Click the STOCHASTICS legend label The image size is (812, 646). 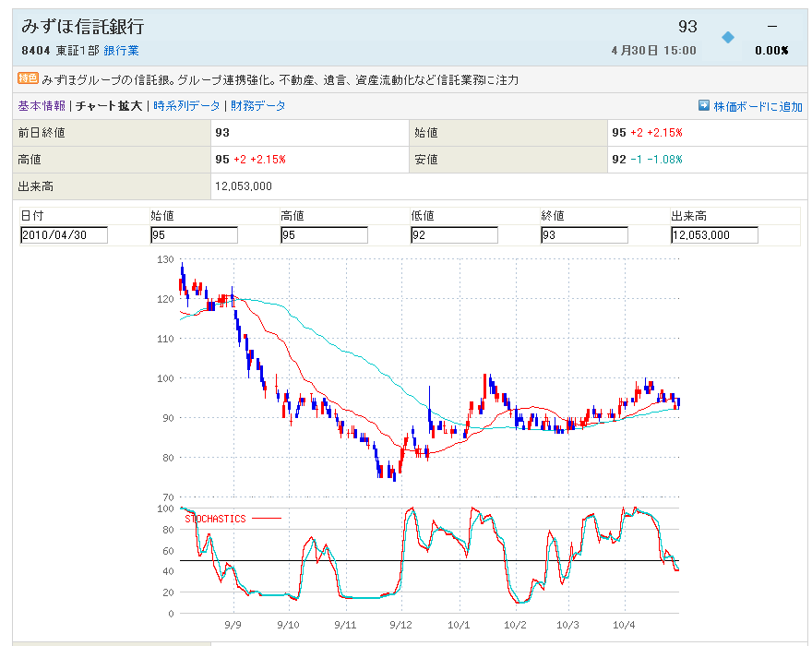[215, 519]
